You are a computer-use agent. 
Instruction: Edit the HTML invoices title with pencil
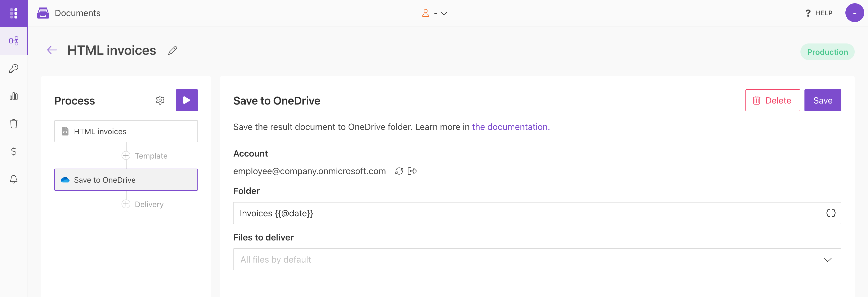(173, 51)
